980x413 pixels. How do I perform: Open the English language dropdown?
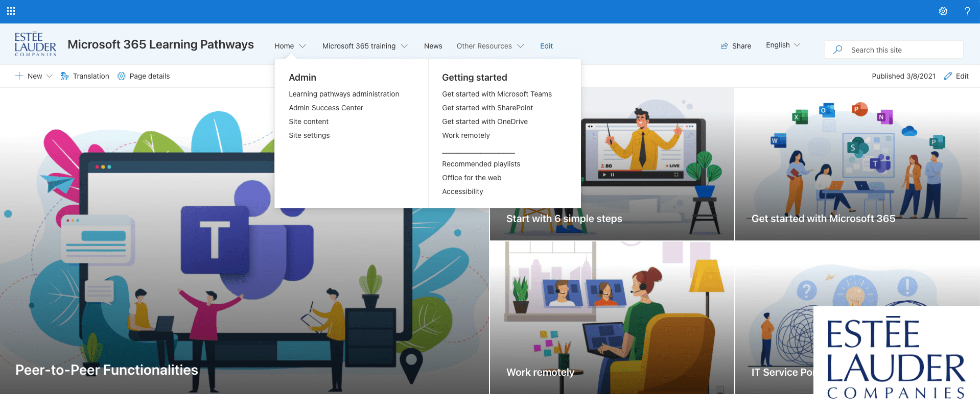[x=783, y=45]
